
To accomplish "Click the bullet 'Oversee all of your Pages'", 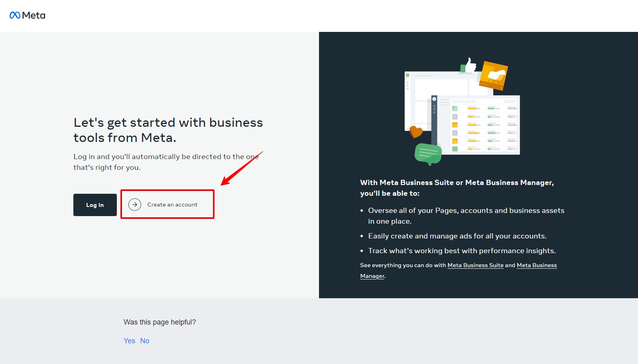I will 466,216.
